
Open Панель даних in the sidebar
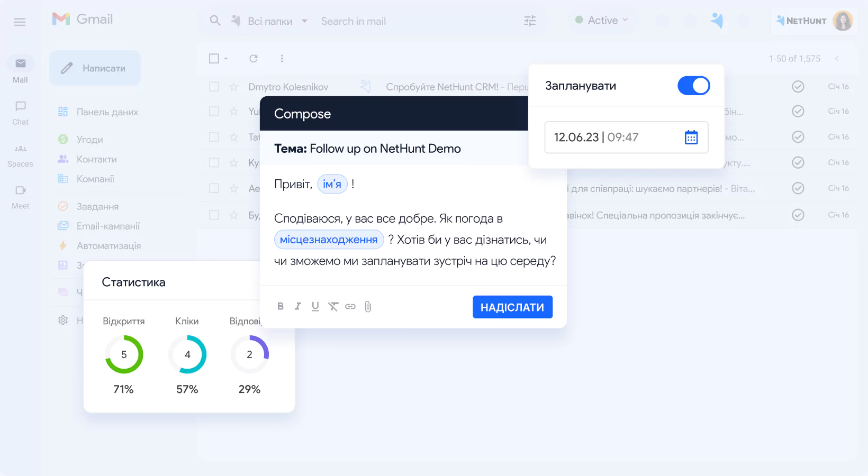point(98,112)
